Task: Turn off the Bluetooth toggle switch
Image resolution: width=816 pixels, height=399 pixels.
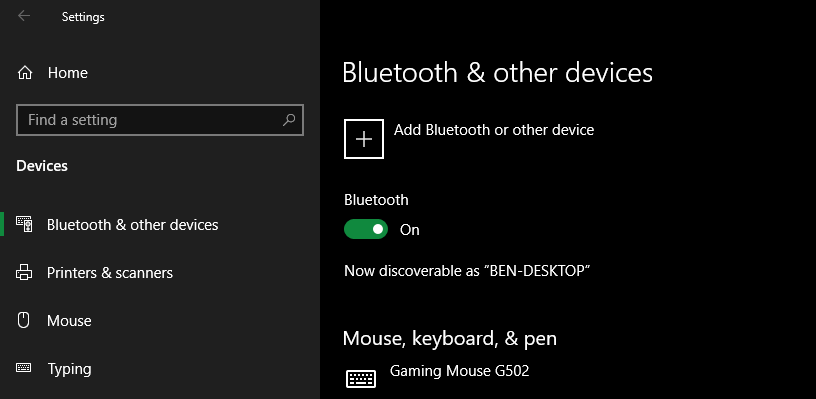Action: (x=366, y=229)
